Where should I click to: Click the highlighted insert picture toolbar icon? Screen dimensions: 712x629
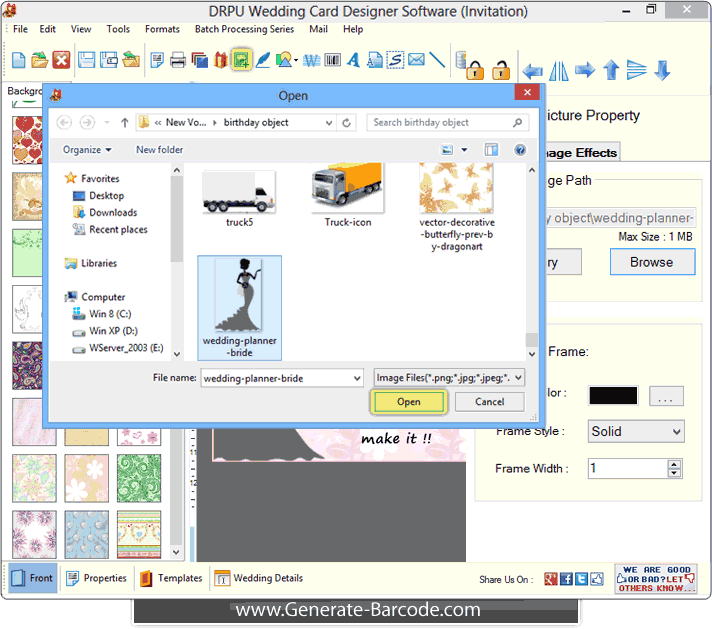(241, 59)
